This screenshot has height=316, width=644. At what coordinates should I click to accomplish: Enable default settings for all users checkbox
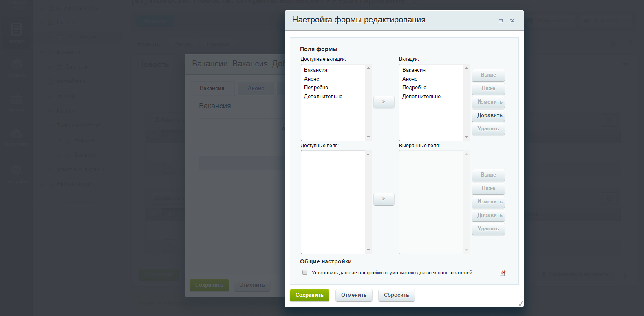click(305, 273)
